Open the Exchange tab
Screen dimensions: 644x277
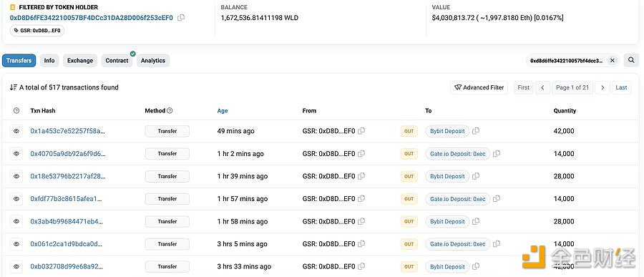tap(80, 60)
